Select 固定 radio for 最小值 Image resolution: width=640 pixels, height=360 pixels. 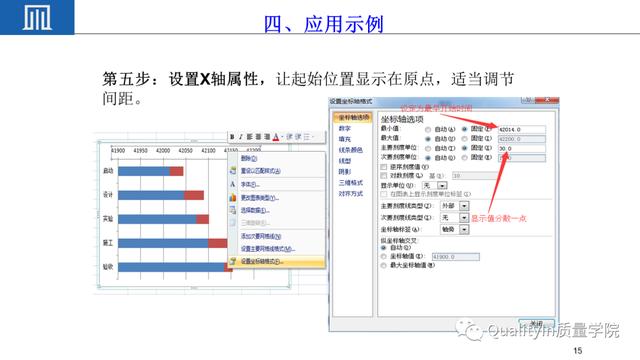464,129
